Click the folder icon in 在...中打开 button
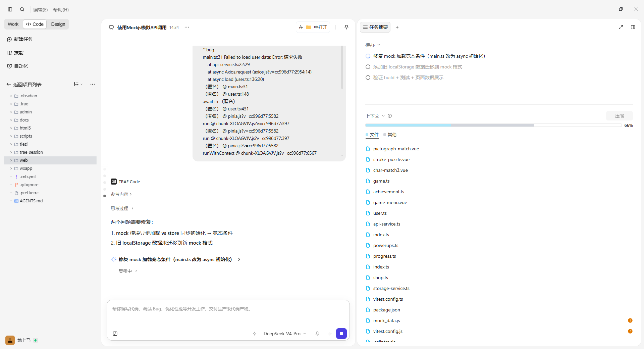The height and width of the screenshot is (349, 644). 309,27
